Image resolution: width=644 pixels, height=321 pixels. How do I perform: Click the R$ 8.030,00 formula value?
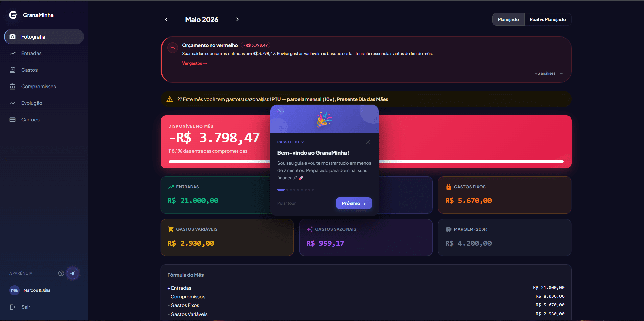pyautogui.click(x=550, y=296)
